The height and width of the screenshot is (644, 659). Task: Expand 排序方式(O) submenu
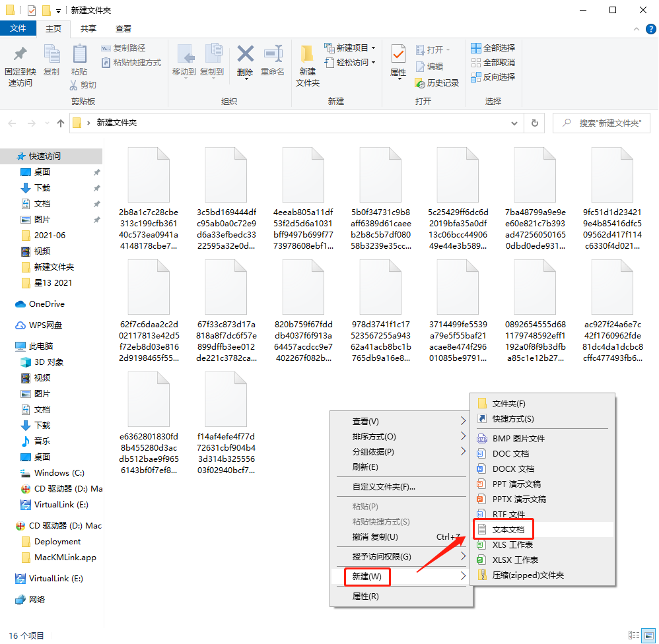click(x=401, y=436)
